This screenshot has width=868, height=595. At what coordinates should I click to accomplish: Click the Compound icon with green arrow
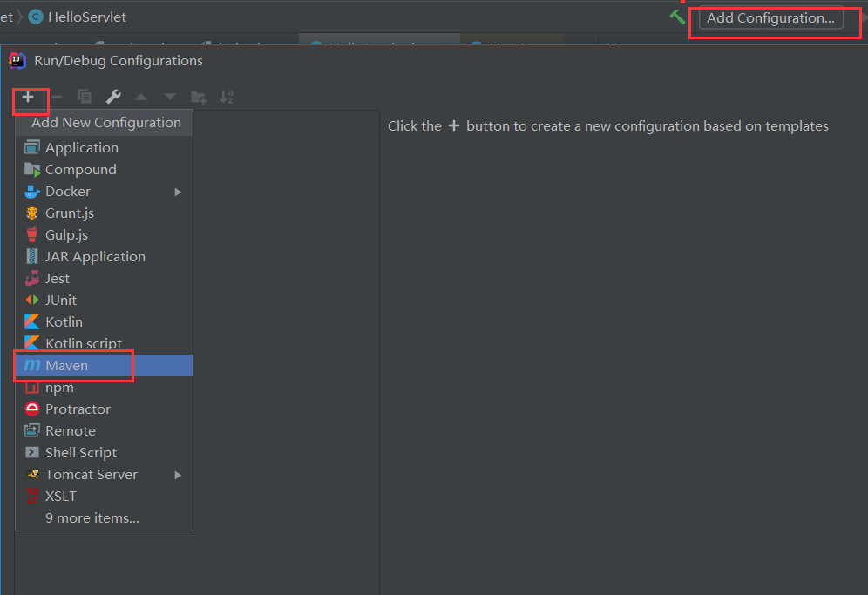click(32, 169)
